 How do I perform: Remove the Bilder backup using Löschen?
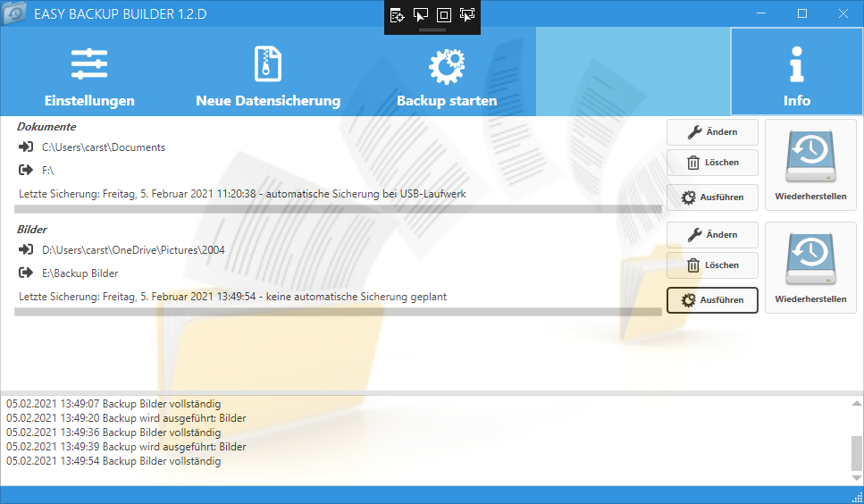click(712, 265)
